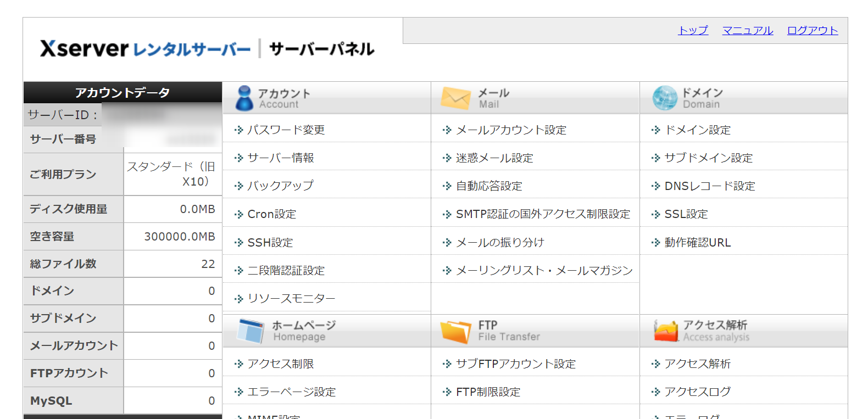This screenshot has width=868, height=419.
Task: Open サーバー情報
Action: [x=281, y=158]
